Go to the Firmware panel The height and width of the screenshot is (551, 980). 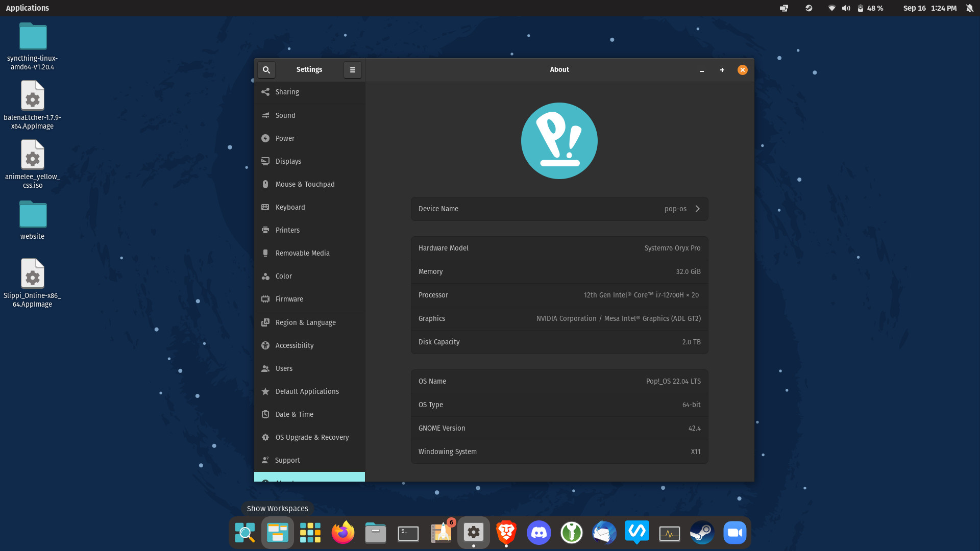pos(309,299)
